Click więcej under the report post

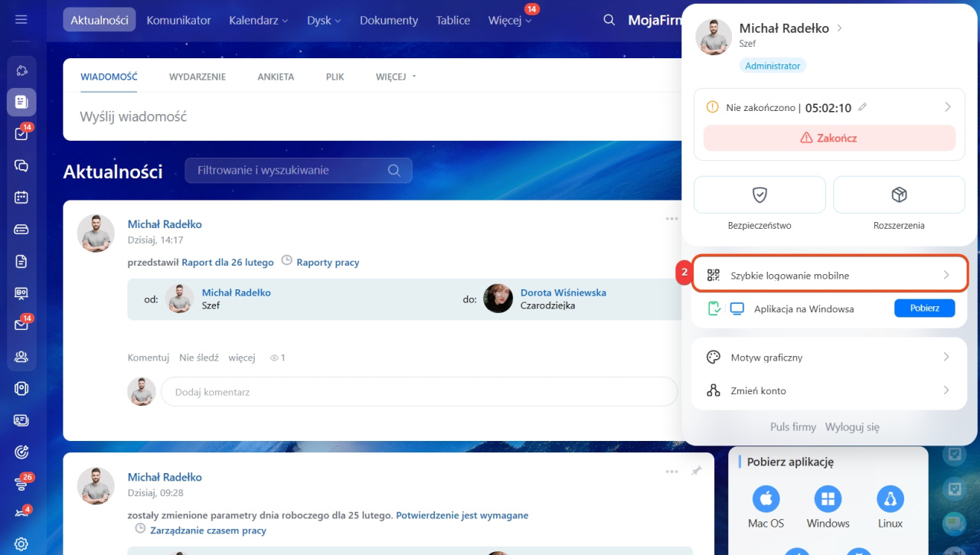(x=242, y=357)
